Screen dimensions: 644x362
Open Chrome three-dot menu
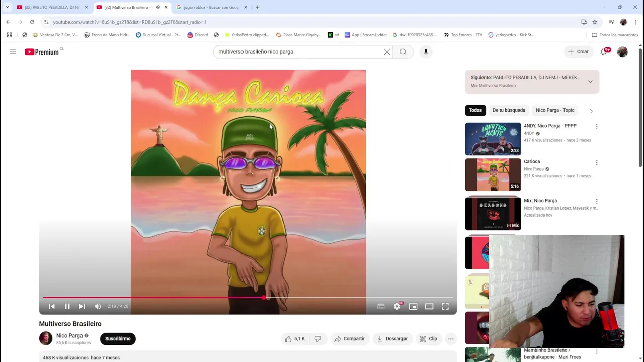(x=635, y=22)
